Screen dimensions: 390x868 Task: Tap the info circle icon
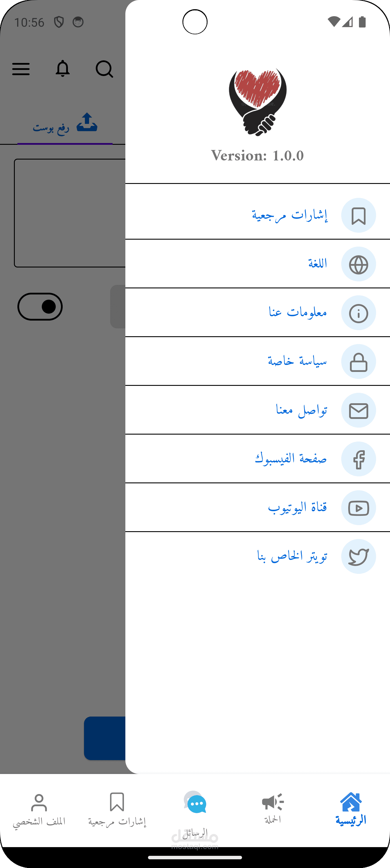358,313
